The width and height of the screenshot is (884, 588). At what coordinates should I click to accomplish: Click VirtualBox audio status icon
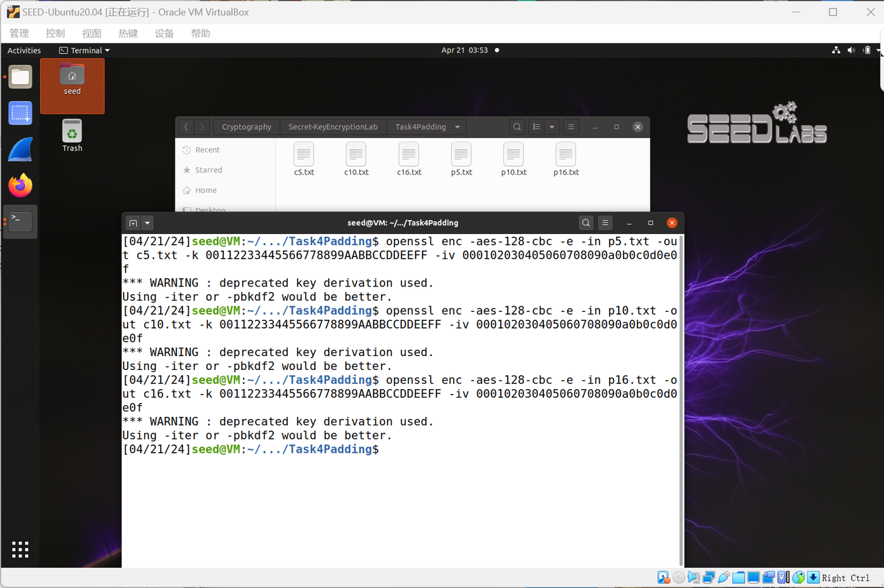pyautogui.click(x=693, y=578)
